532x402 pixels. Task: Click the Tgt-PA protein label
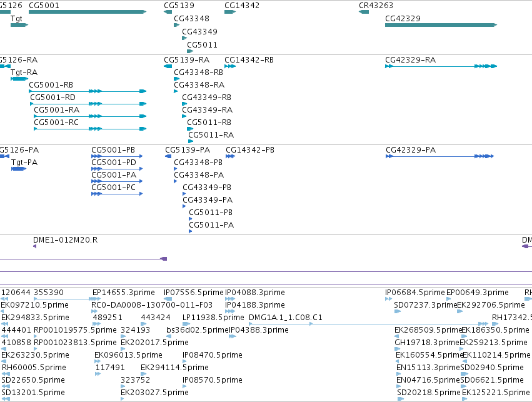24,163
